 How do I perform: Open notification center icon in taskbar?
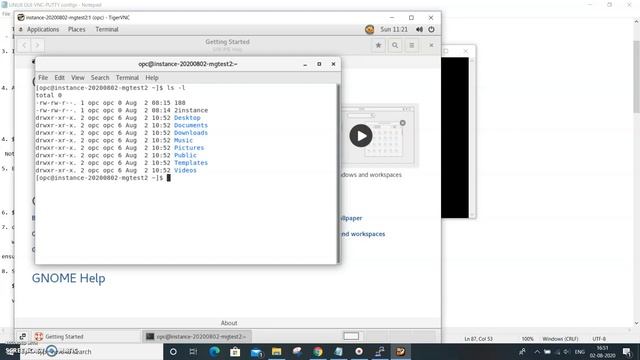(x=627, y=351)
